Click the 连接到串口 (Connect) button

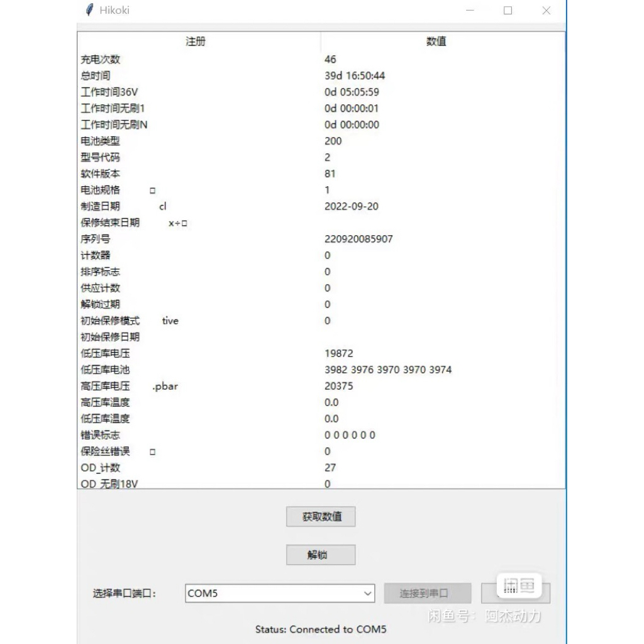[428, 592]
